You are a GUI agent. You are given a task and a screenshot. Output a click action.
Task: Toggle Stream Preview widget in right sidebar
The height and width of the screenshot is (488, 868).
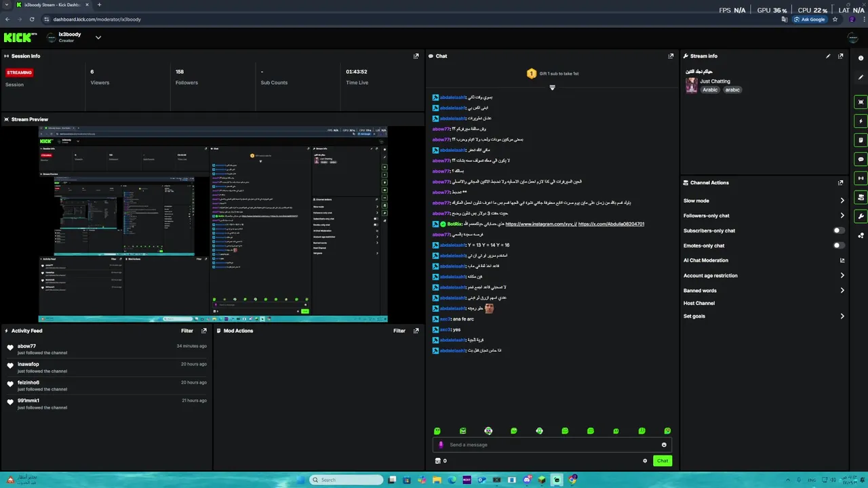coord(861,102)
